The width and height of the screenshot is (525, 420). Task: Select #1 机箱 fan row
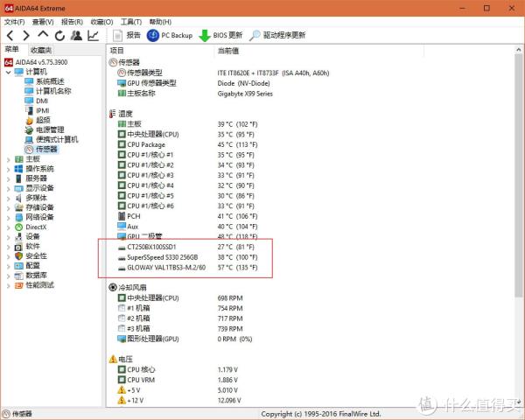(180, 308)
